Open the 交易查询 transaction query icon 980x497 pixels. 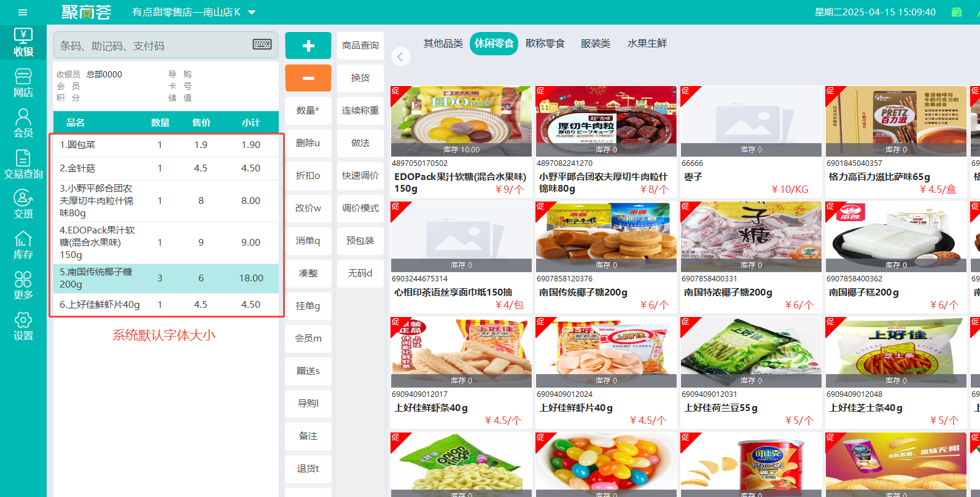point(23,164)
